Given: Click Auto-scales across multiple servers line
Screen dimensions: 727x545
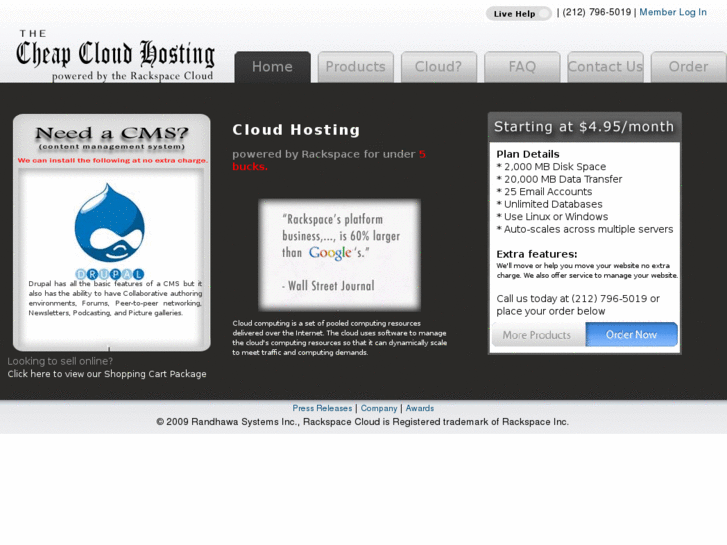Looking at the screenshot, I should [x=585, y=229].
